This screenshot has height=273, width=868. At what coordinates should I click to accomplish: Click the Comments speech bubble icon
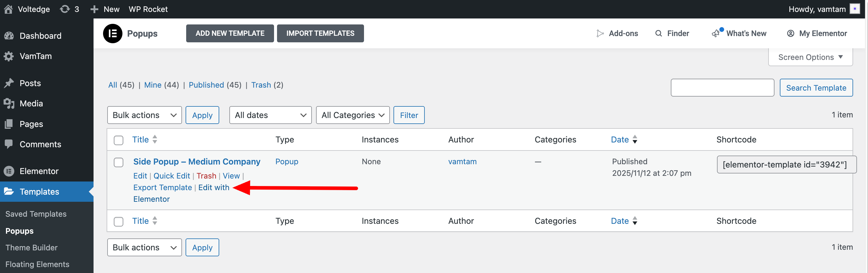click(9, 144)
